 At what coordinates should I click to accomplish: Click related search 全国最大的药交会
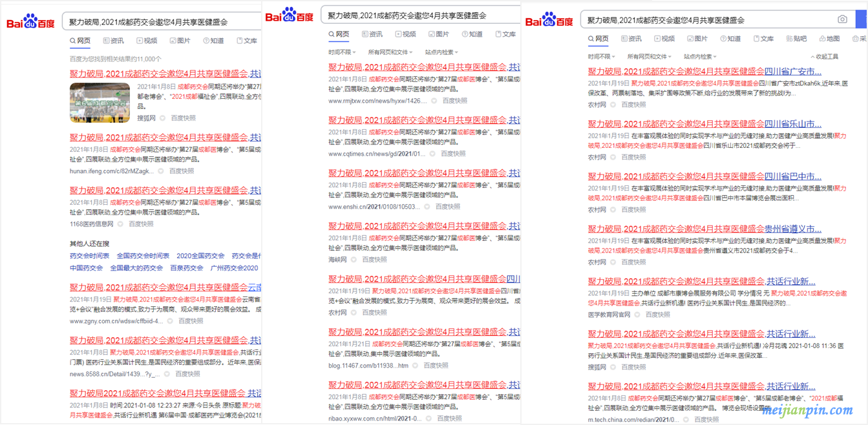(136, 268)
